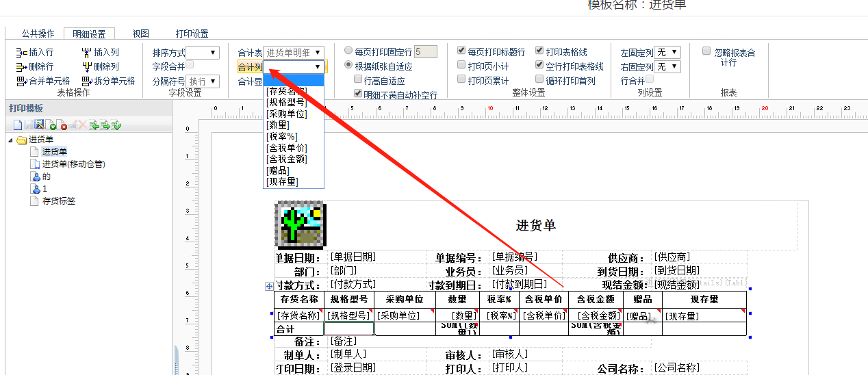Viewport: 868px width, 375px height.
Task: Click the cactus picture placeholder in the template
Action: pyautogui.click(x=300, y=224)
